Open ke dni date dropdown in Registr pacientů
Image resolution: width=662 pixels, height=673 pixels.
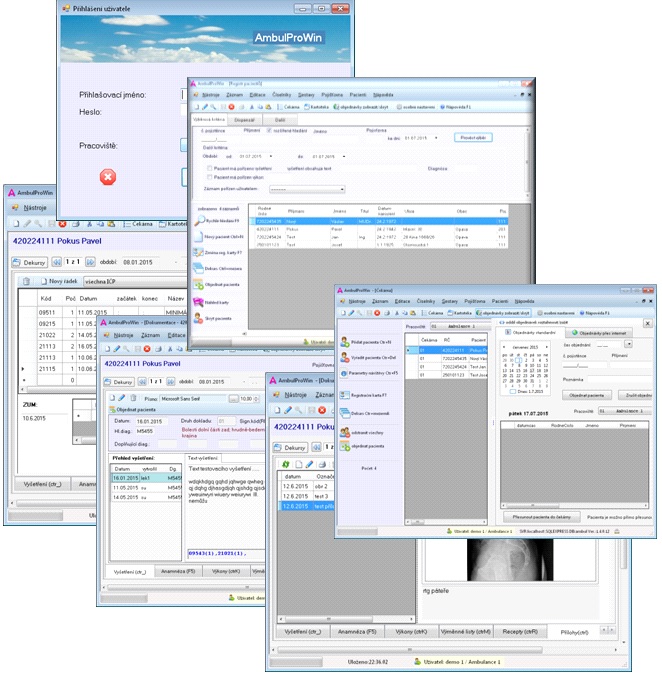[436, 138]
